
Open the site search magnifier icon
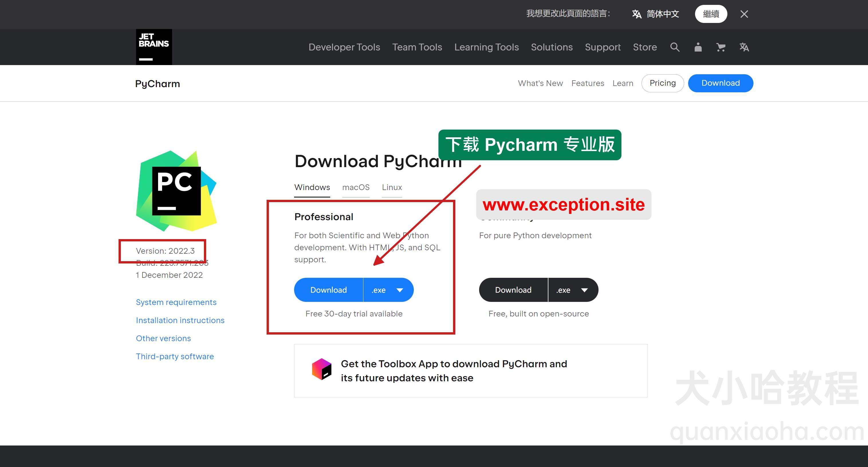[675, 47]
